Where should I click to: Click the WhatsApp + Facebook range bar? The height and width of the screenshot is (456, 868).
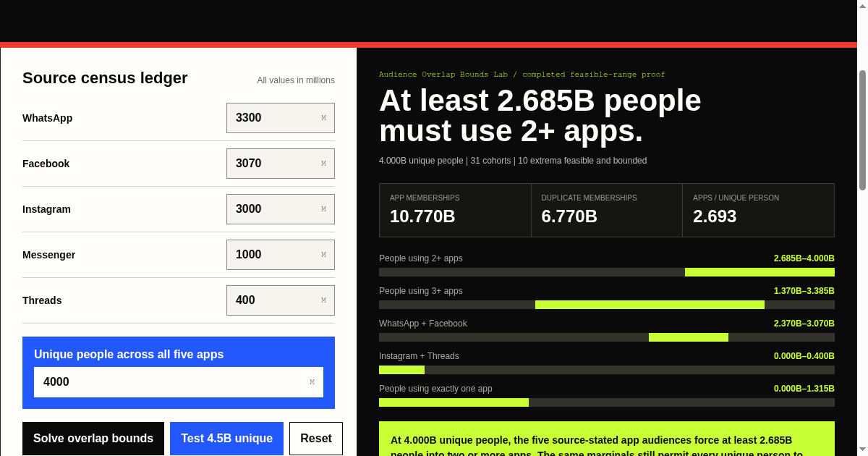pos(607,337)
